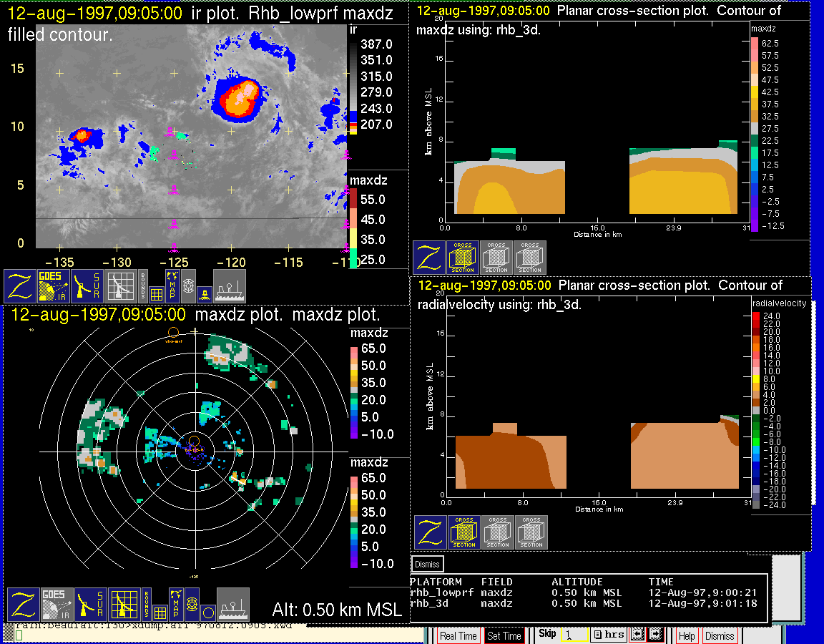Viewport: 824px width, 644px height.
Task: Dismiss the platform info overlay window
Action: (427, 564)
